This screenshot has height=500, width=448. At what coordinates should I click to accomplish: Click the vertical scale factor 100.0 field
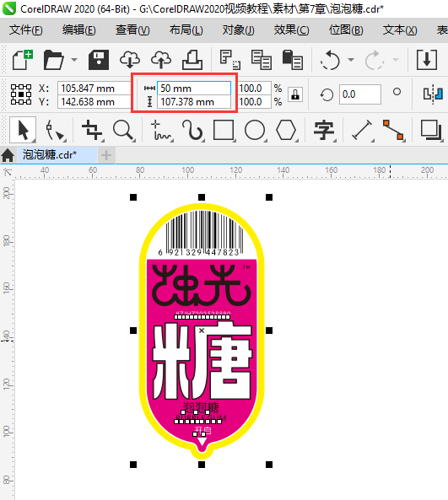pyautogui.click(x=255, y=102)
